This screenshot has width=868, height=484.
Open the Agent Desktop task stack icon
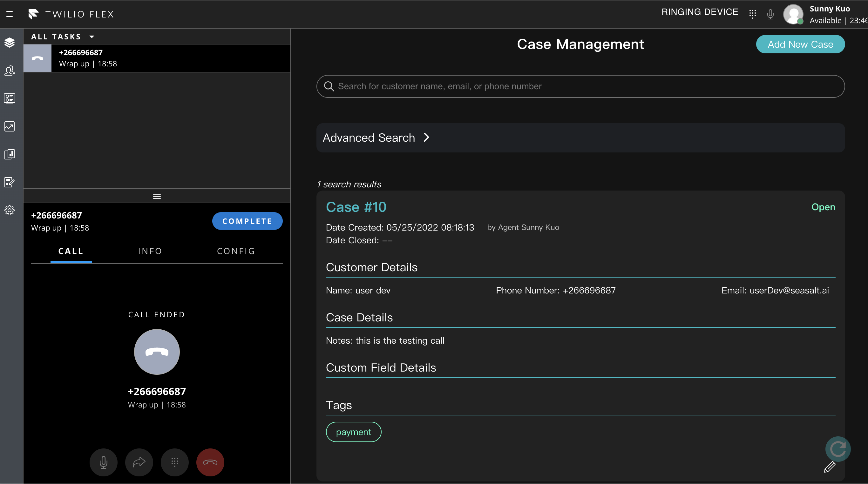click(x=10, y=43)
